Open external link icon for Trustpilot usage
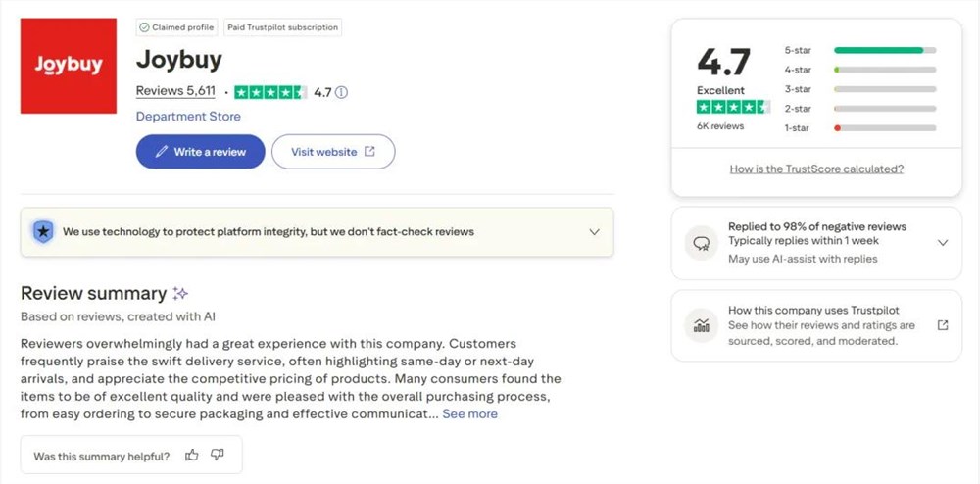 click(x=943, y=325)
